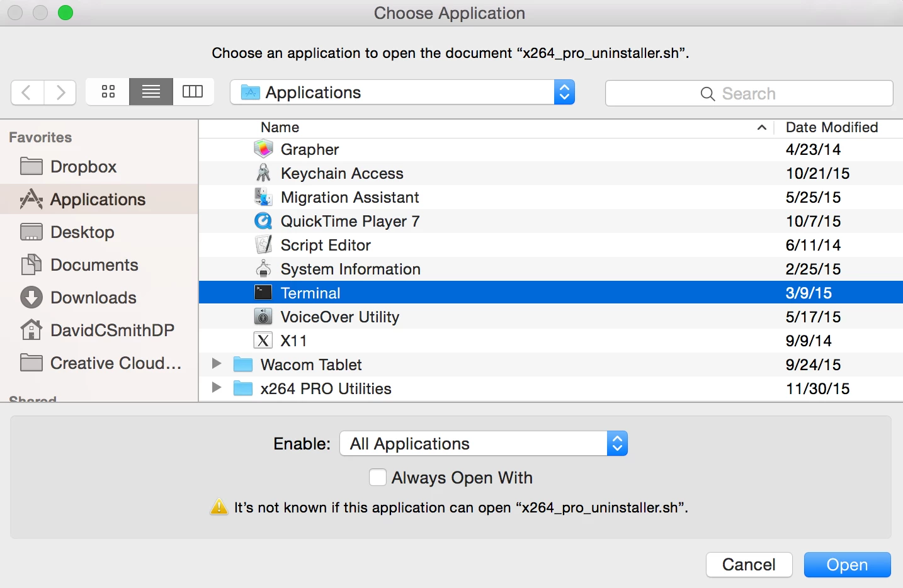Click in the Search field
Screen dimensions: 903x588
[749, 93]
